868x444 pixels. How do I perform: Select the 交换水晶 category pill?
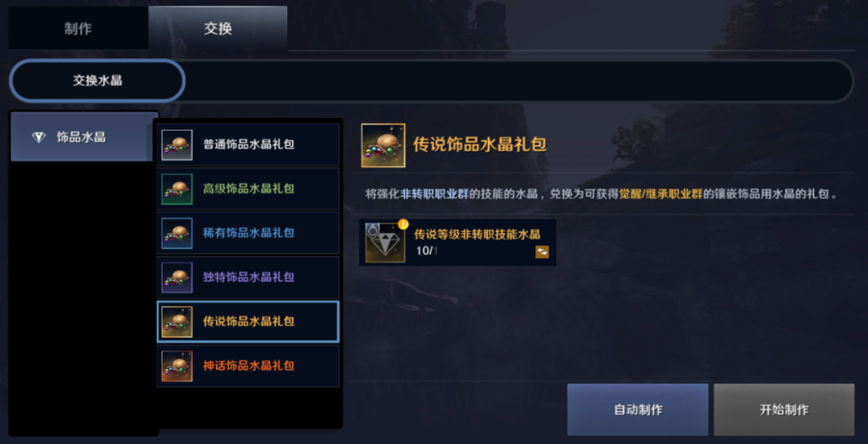click(x=97, y=81)
